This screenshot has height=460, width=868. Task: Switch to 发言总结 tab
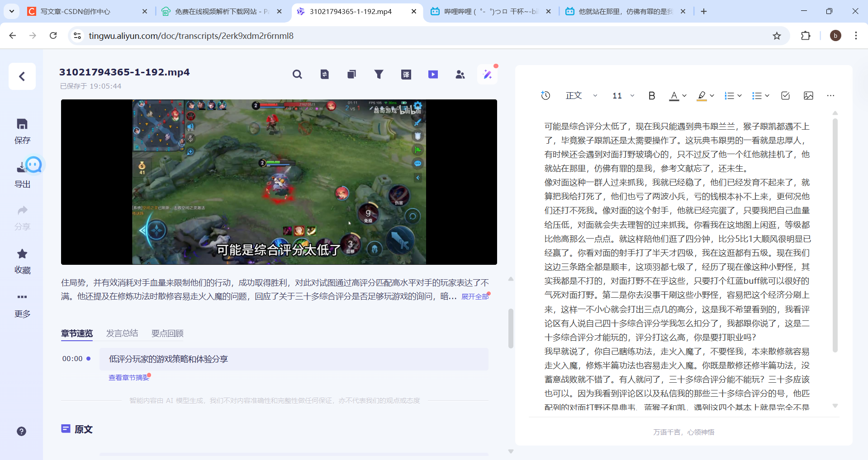point(122,333)
